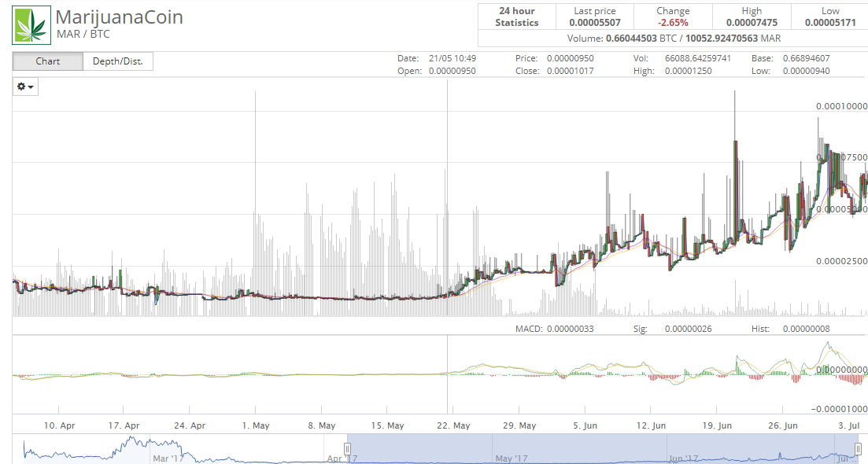This screenshot has width=868, height=464.
Task: Click the Change value -2.65%
Action: [x=673, y=23]
